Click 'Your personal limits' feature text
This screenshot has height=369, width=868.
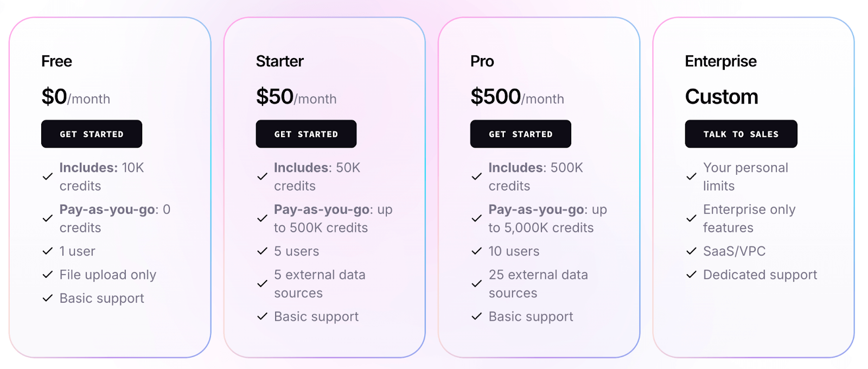(745, 176)
